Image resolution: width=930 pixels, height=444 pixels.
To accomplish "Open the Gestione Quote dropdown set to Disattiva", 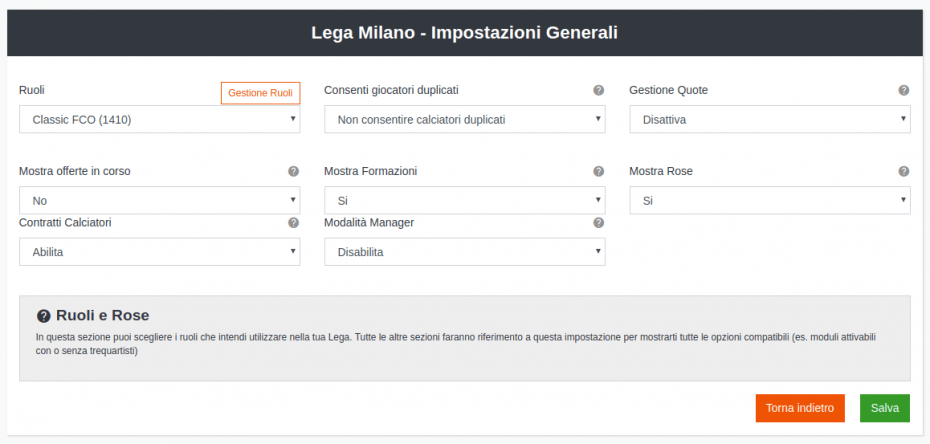I will pos(770,119).
